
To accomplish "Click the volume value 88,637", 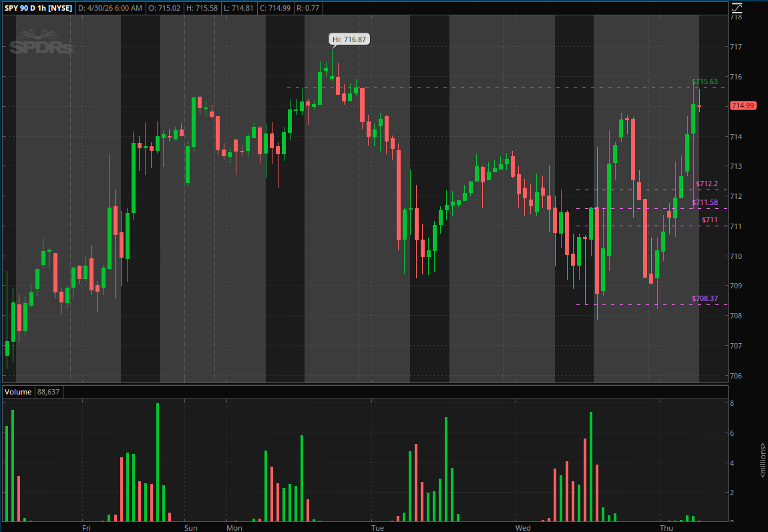I will (49, 392).
